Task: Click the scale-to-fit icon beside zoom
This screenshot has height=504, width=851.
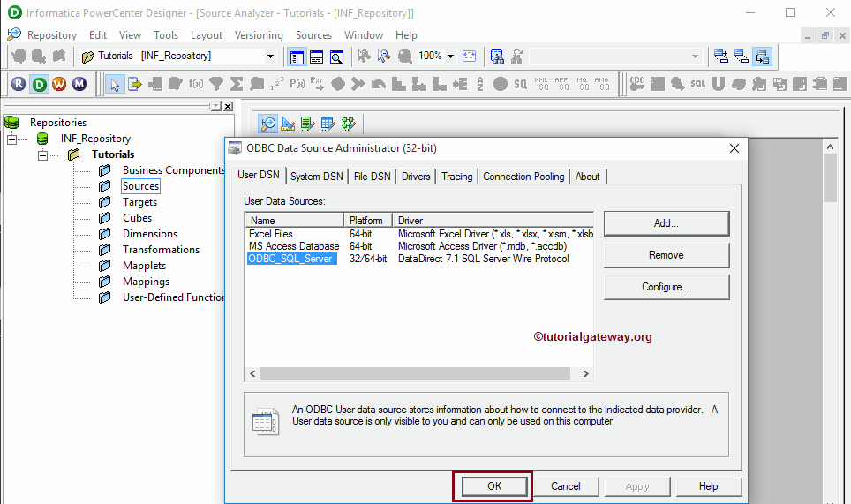Action: click(469, 56)
